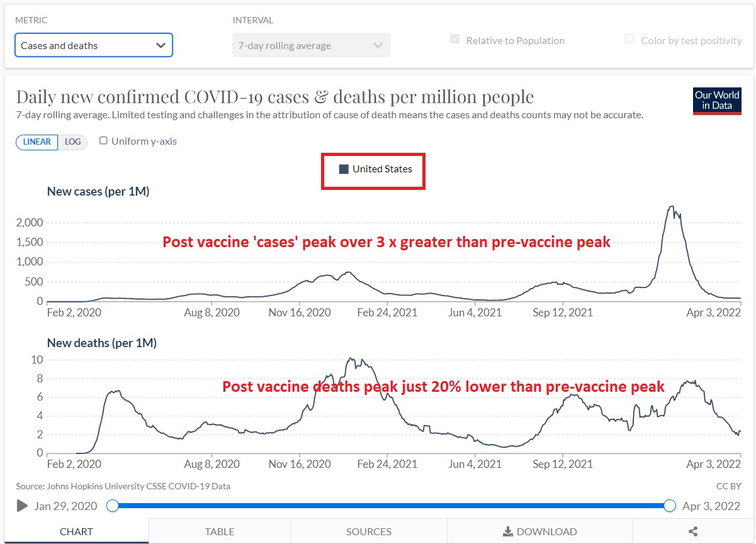Toggle Color by test positivity checkbox
Image resolution: width=756 pixels, height=544 pixels.
[629, 40]
